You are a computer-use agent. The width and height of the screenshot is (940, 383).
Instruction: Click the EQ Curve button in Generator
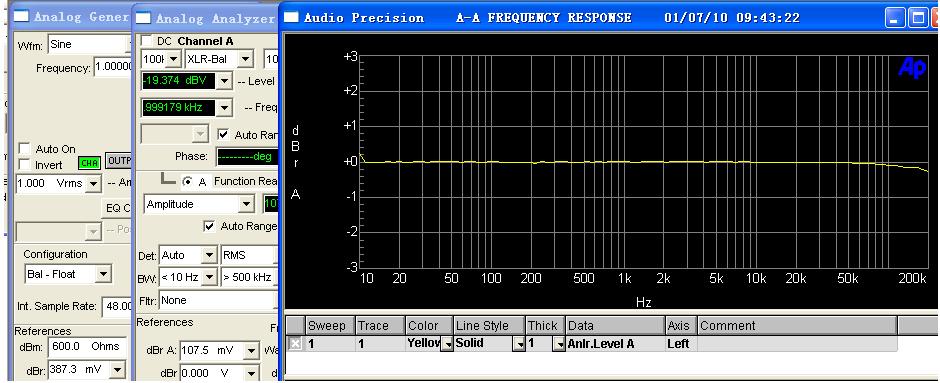click(118, 208)
